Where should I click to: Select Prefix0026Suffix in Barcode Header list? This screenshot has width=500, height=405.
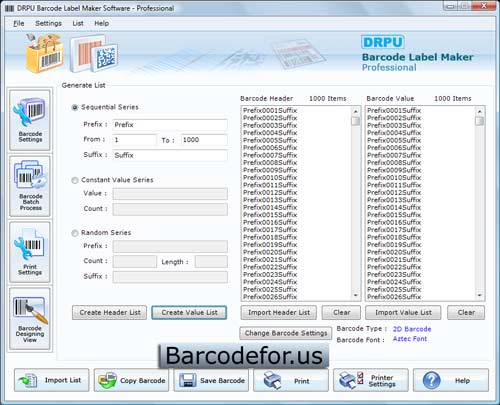point(270,296)
